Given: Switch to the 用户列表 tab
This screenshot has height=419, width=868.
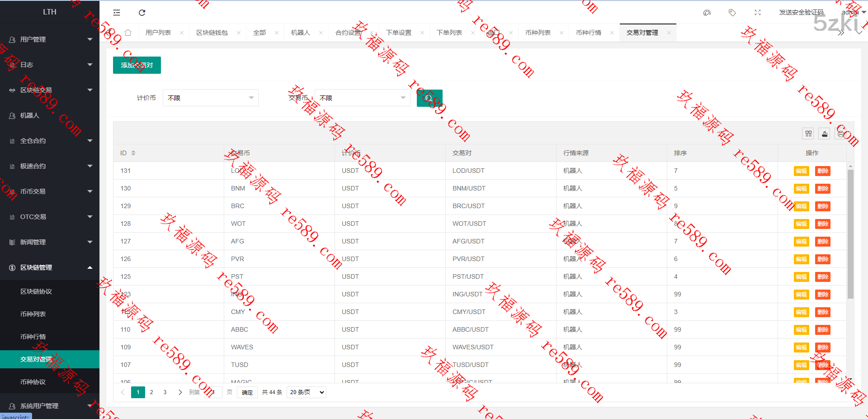Looking at the screenshot, I should point(158,33).
